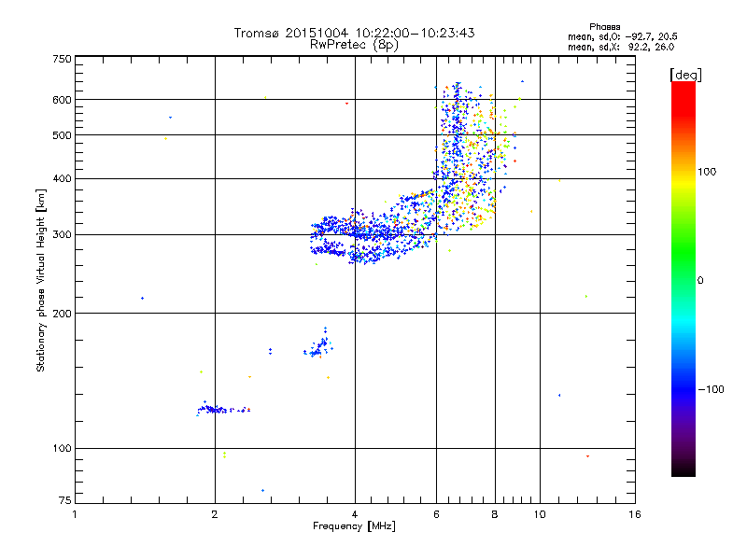Click the "10" frequency tick label
The width and height of the screenshot is (747, 560).
(540, 514)
